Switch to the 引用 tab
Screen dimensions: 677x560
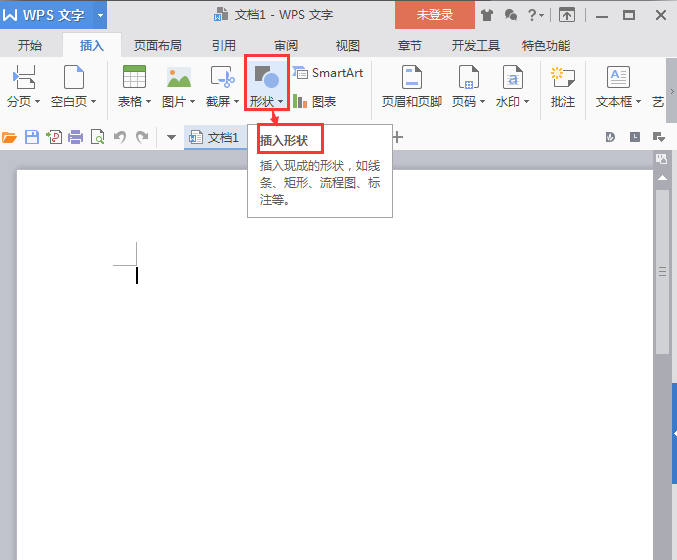(224, 45)
